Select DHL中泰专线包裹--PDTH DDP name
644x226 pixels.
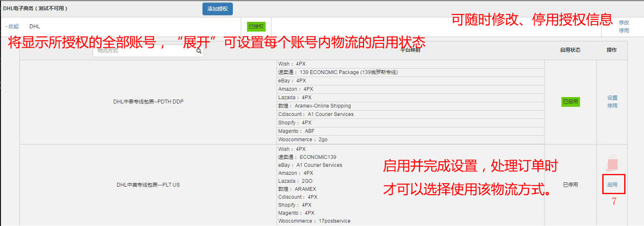(x=148, y=102)
